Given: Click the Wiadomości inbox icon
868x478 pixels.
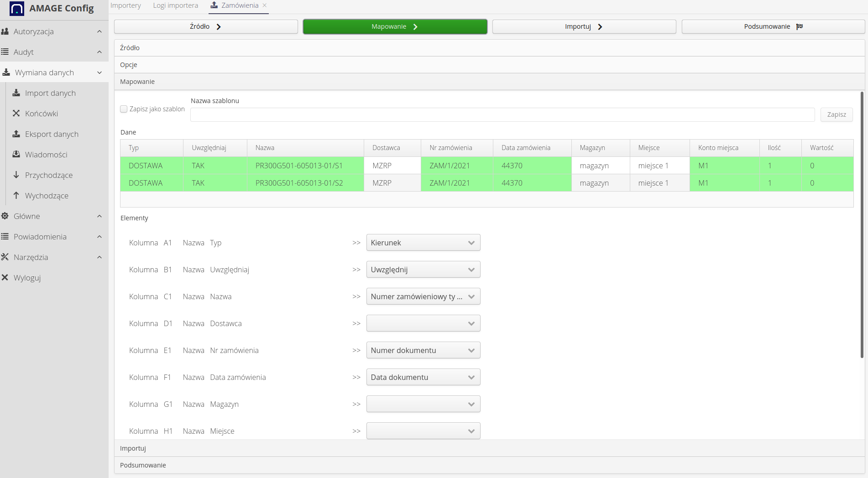Looking at the screenshot, I should (x=16, y=155).
